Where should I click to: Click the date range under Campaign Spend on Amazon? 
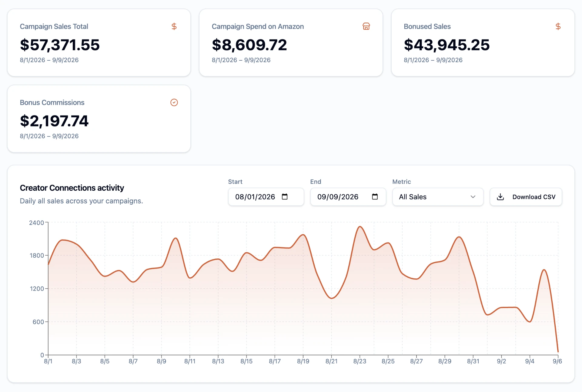[241, 60]
